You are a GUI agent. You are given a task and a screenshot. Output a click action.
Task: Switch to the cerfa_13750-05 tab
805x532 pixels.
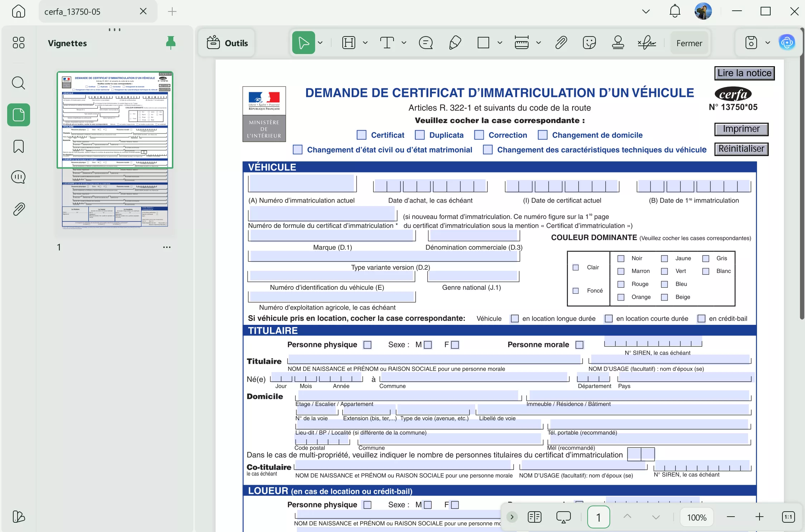72,11
